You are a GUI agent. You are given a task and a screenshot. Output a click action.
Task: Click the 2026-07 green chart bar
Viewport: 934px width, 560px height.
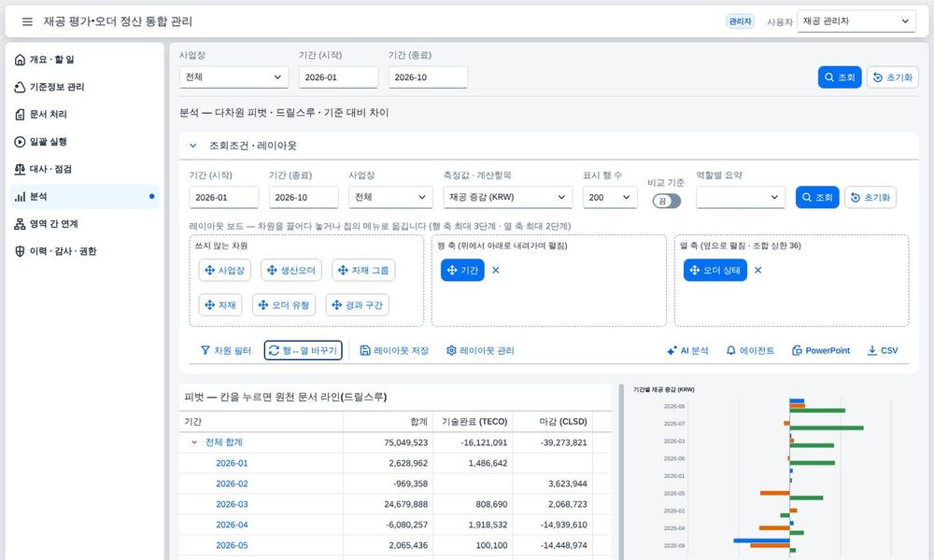[827, 427]
